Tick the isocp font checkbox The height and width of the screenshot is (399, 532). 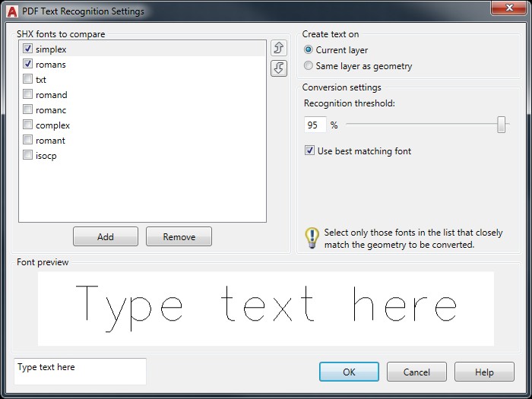click(x=28, y=156)
